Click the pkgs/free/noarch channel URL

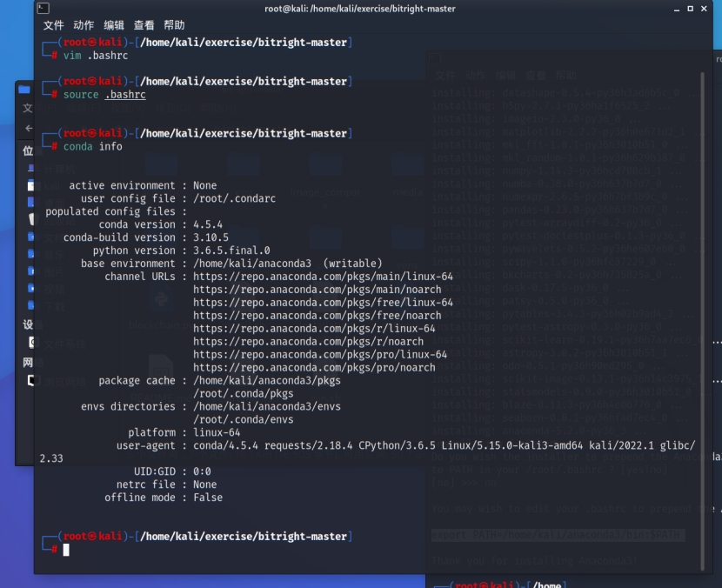pyautogui.click(x=317, y=316)
